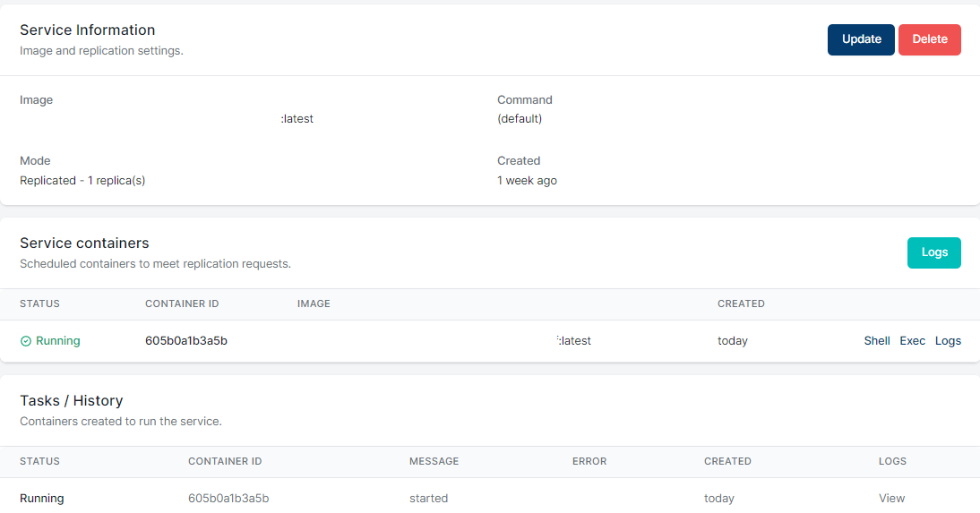
Task: Click the task history container ID 605b0a1b3a5b
Action: point(228,498)
